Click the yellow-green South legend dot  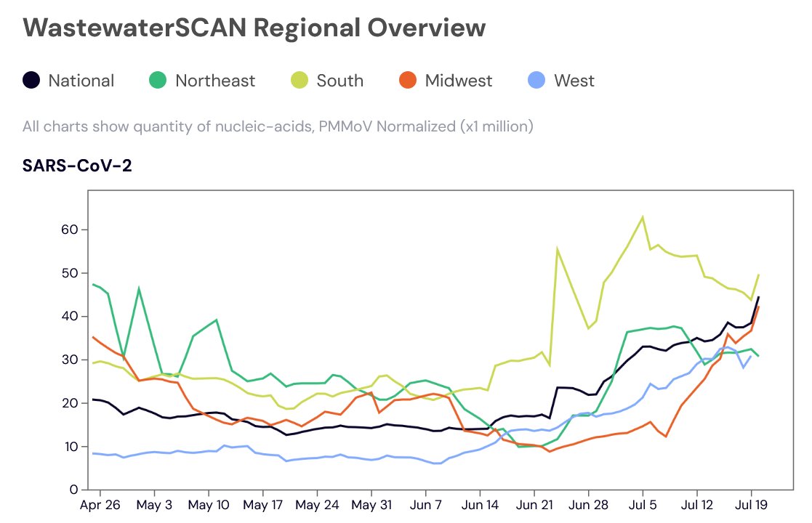(x=300, y=80)
